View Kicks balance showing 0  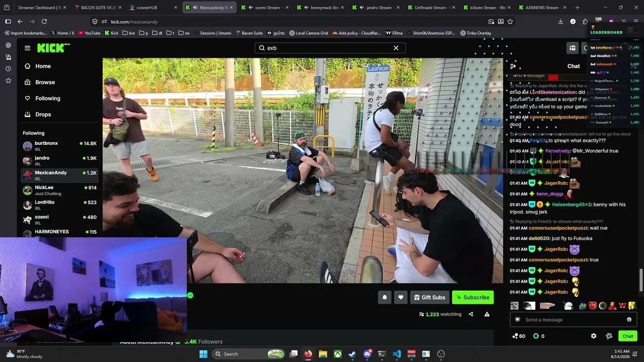point(539,336)
